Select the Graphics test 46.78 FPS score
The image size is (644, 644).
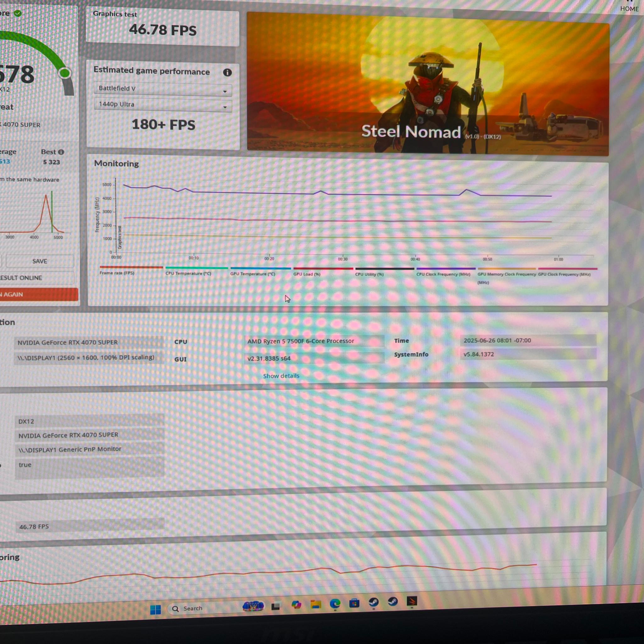coord(163,30)
